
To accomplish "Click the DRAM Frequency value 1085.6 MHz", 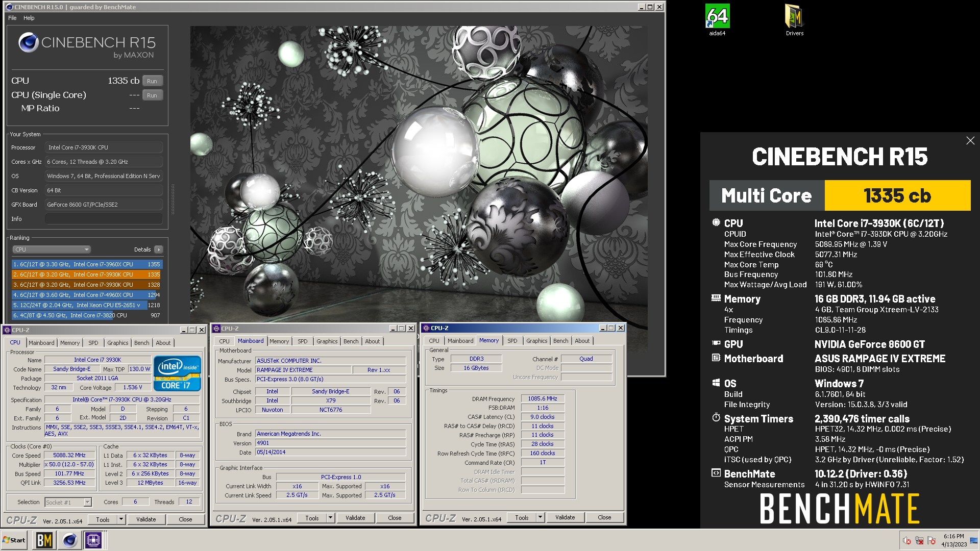I will tap(543, 399).
